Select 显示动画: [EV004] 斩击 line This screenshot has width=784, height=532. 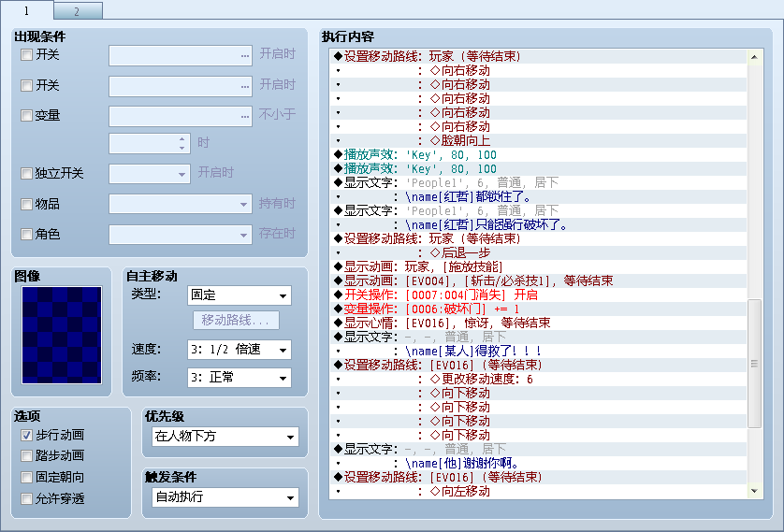point(538,280)
